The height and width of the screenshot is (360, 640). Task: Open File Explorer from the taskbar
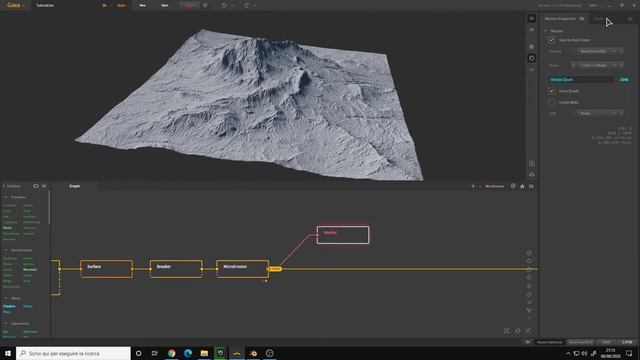(x=204, y=353)
